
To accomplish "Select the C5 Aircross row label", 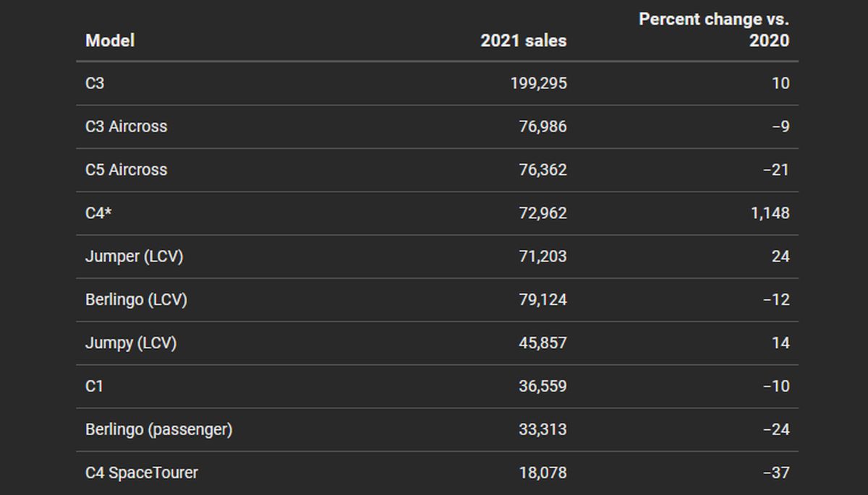I will (126, 170).
